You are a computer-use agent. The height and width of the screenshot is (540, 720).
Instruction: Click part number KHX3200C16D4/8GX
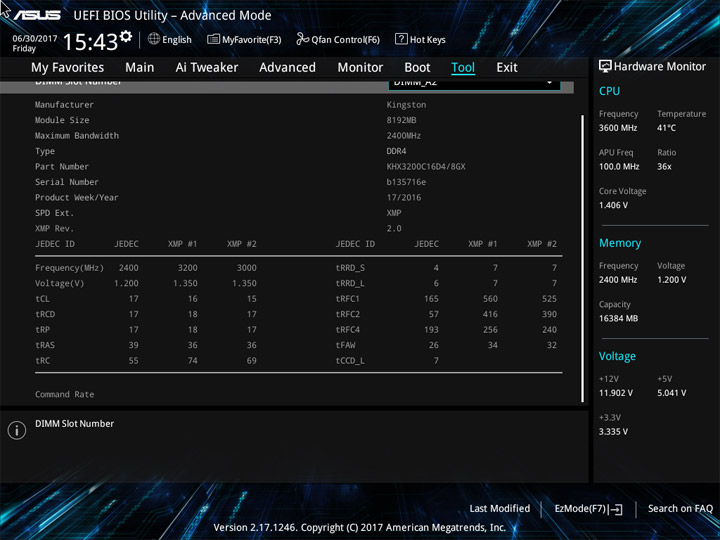tap(426, 167)
